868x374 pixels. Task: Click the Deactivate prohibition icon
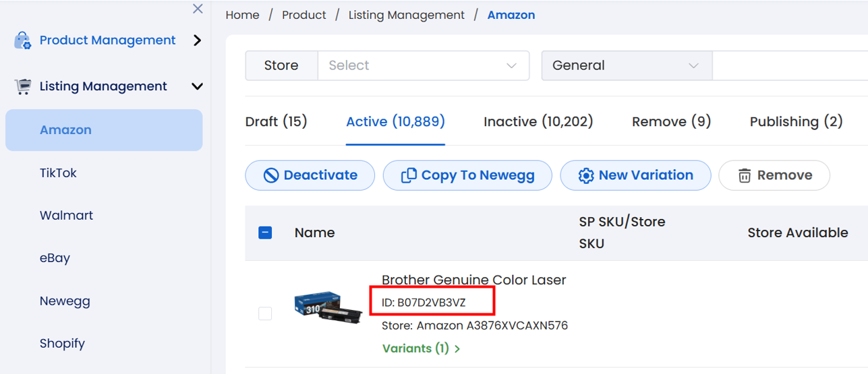click(271, 175)
